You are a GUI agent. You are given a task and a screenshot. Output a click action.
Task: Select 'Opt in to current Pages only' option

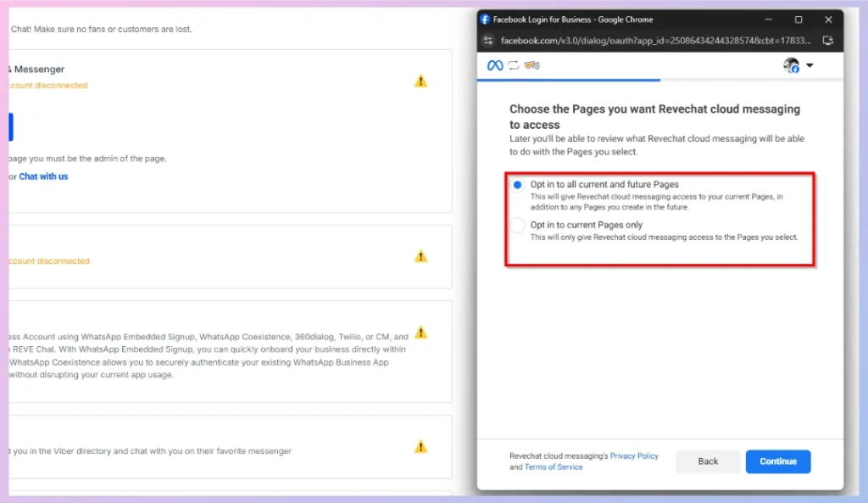point(517,226)
